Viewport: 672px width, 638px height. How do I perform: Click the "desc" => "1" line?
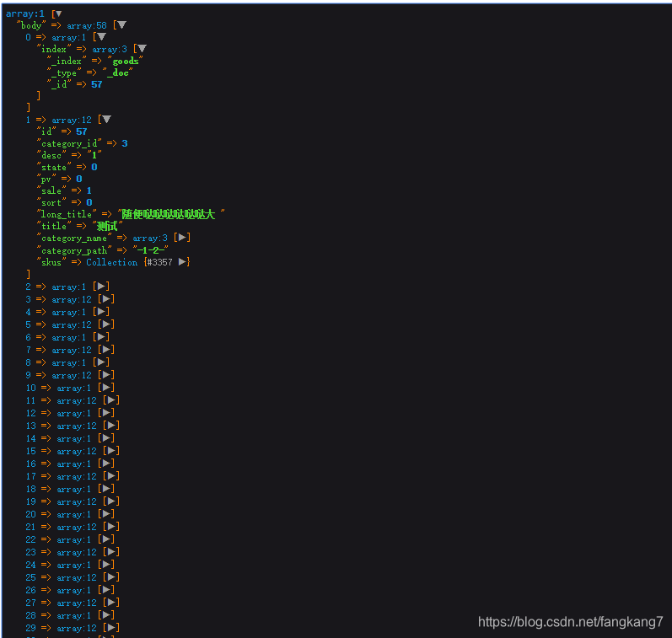click(x=69, y=155)
